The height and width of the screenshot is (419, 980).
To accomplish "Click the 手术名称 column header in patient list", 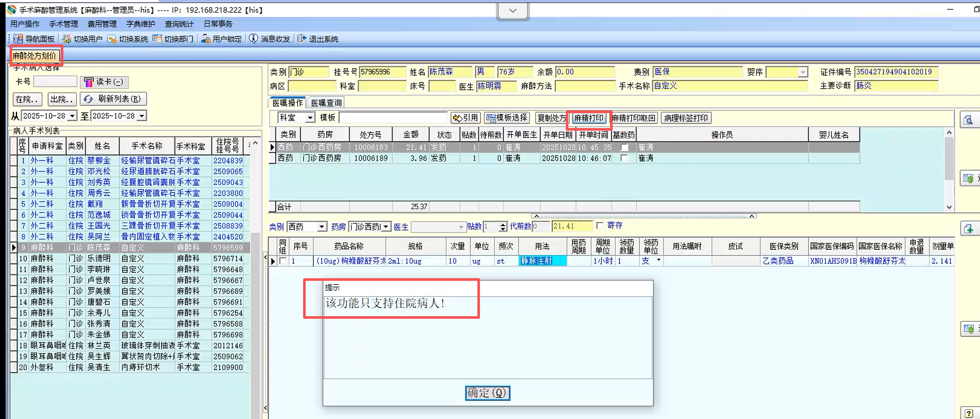I will coord(147,146).
